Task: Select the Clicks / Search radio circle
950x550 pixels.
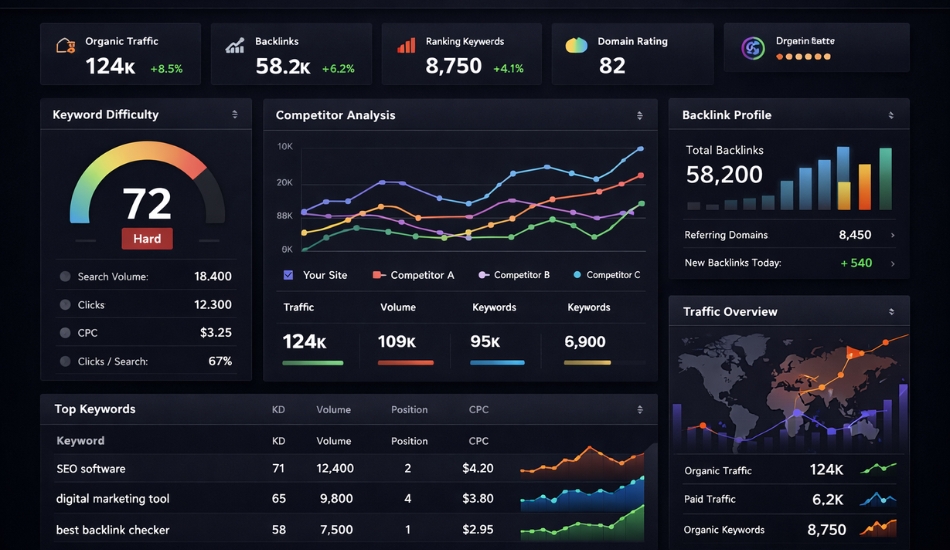Action: tap(65, 361)
